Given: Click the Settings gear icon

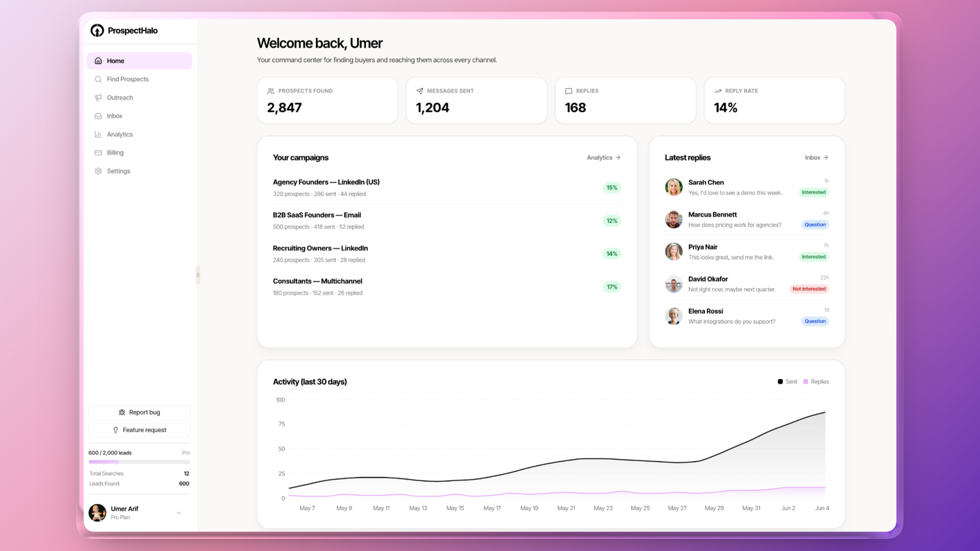Looking at the screenshot, I should [x=98, y=171].
